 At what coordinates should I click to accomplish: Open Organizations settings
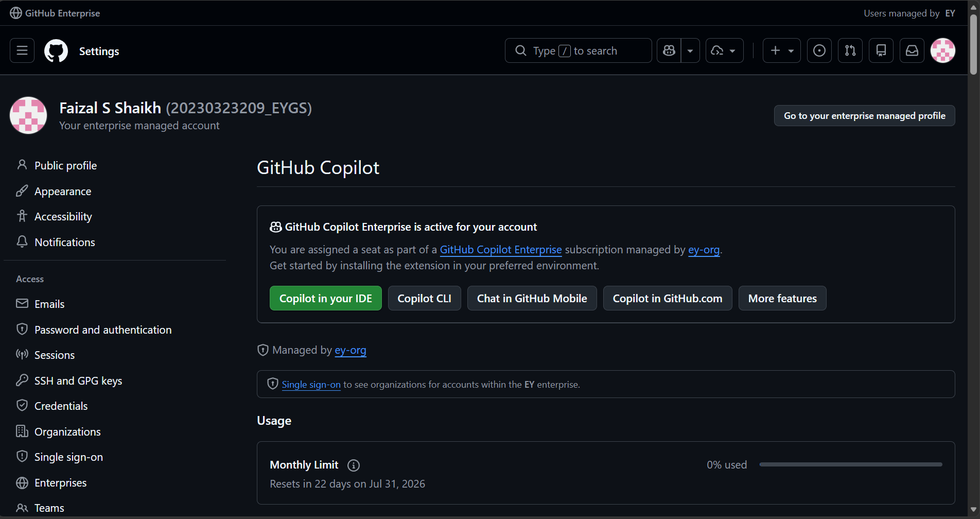67,431
